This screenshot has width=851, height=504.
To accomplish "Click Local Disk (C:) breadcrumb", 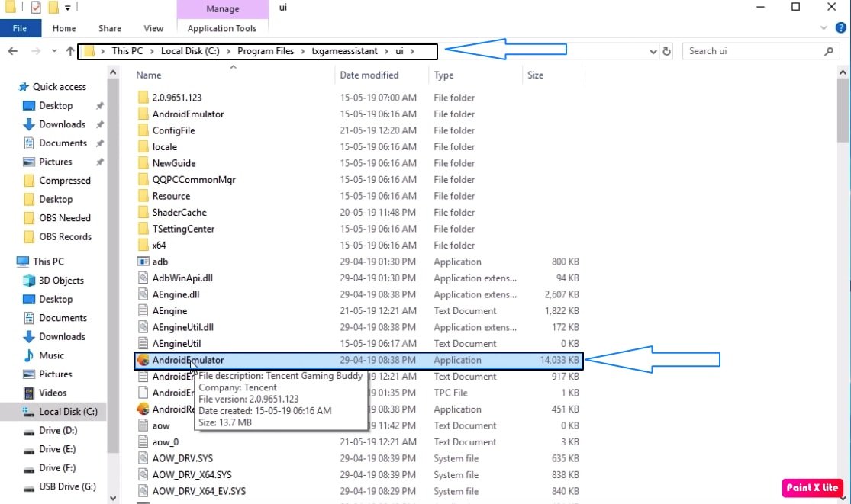I will (x=190, y=51).
